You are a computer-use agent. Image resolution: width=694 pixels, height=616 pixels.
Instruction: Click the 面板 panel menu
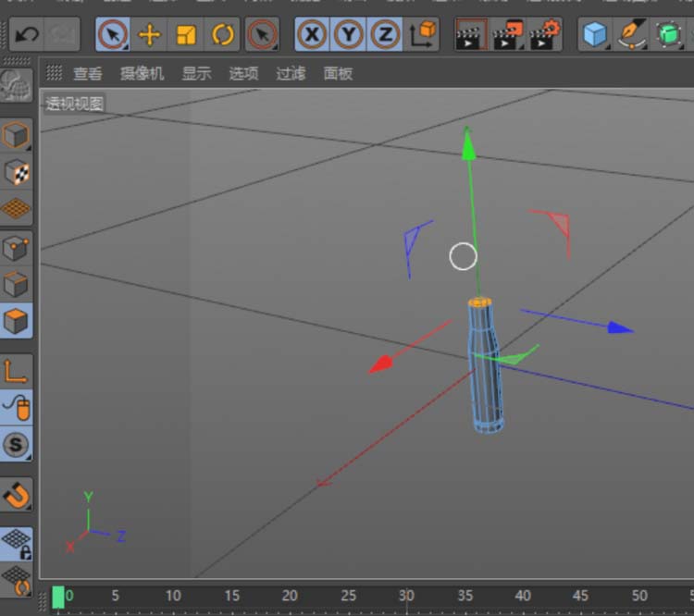pyautogui.click(x=338, y=74)
